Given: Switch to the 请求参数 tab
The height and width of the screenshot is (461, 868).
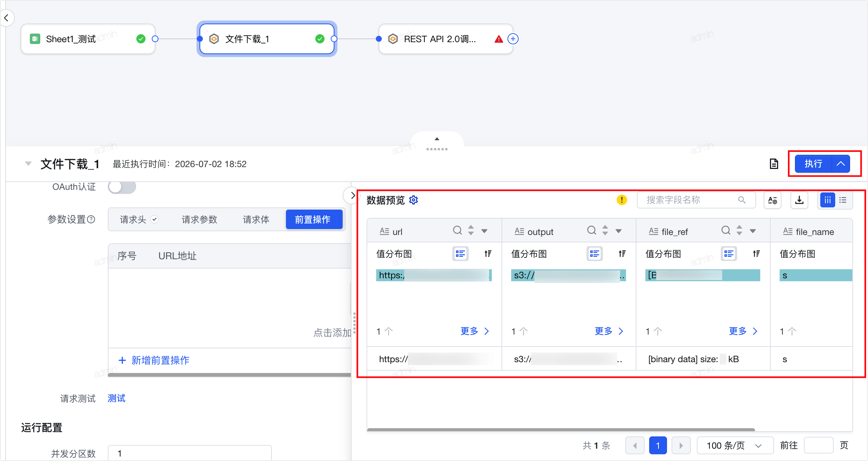Looking at the screenshot, I should tap(199, 219).
